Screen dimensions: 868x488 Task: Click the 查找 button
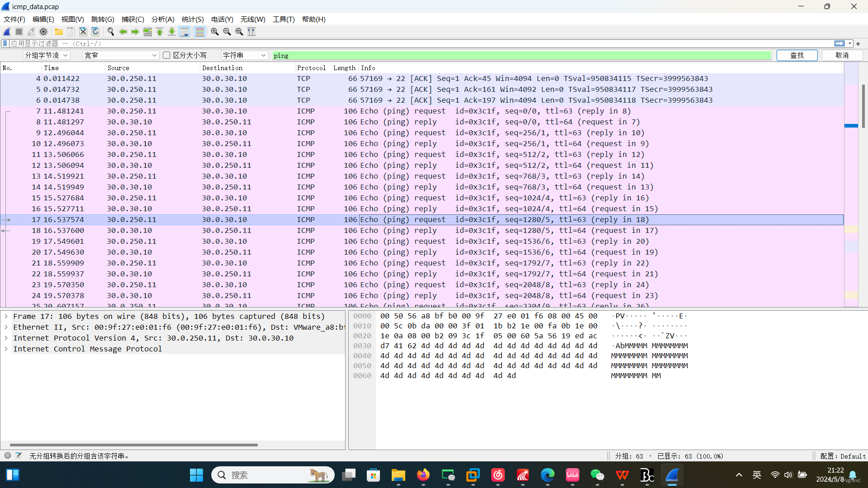click(797, 55)
